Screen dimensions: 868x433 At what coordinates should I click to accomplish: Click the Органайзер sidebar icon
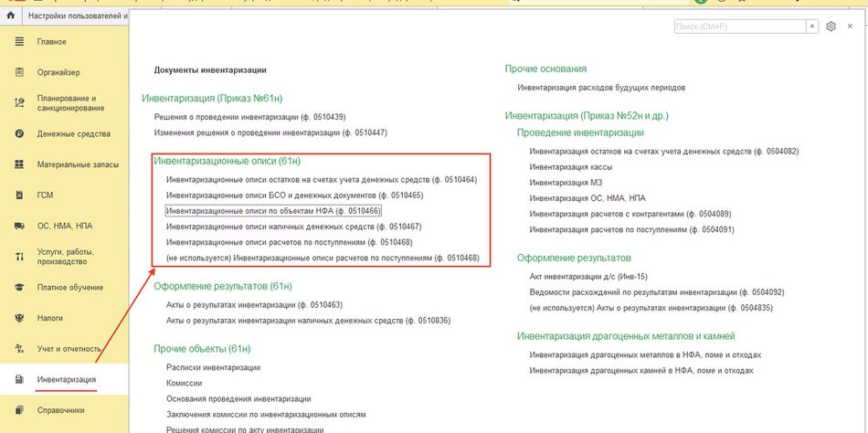(x=18, y=72)
